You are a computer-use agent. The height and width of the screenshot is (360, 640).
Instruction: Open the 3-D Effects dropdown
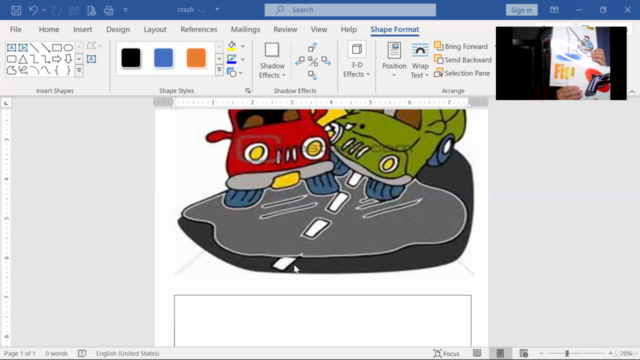point(357,60)
